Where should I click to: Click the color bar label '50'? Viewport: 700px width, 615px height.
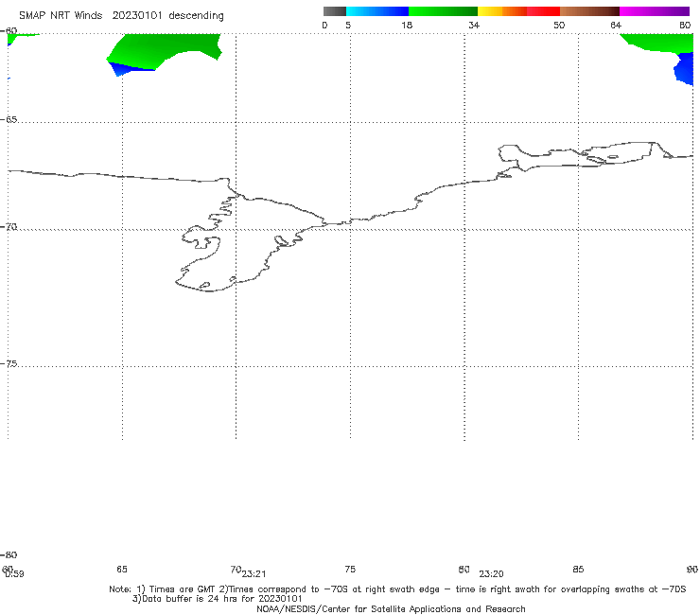pos(559,25)
